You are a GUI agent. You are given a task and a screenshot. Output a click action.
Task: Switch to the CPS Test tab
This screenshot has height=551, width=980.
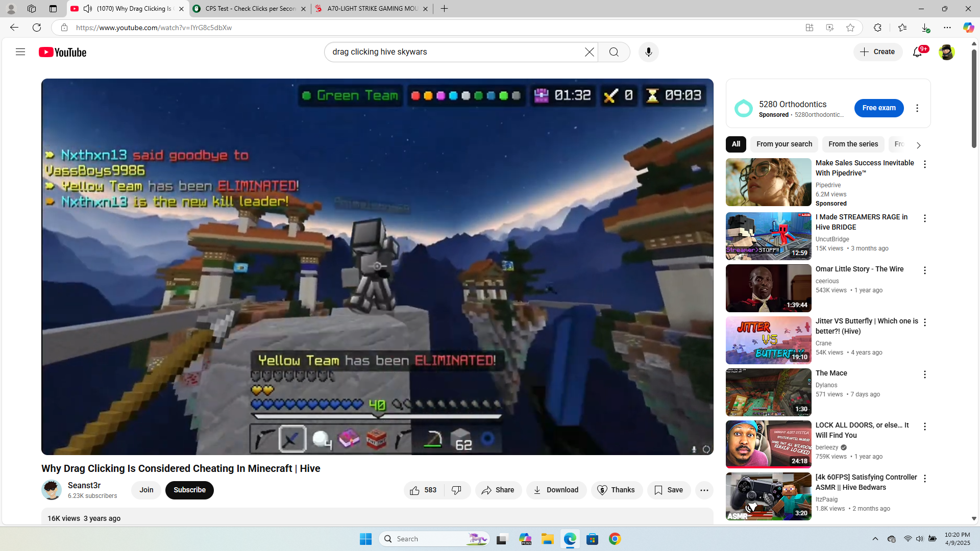(x=250, y=9)
